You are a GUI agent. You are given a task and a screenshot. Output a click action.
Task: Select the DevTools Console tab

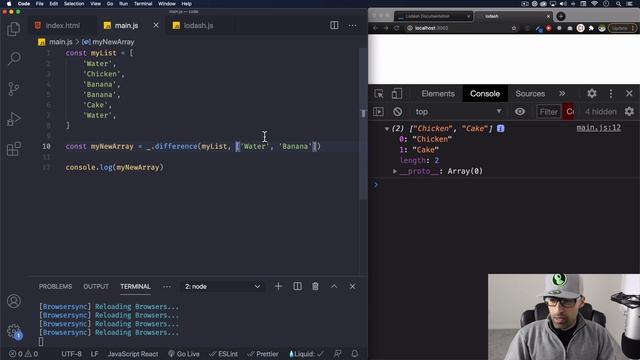(485, 93)
